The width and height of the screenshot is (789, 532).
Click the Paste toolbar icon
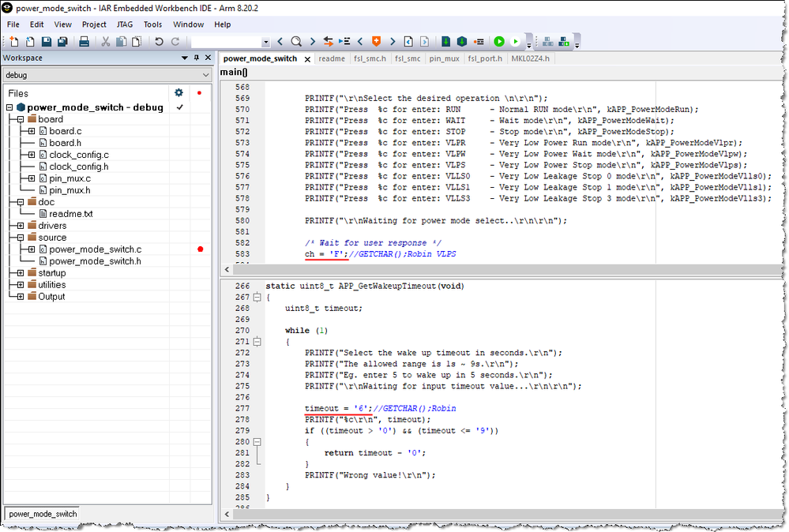click(x=137, y=42)
